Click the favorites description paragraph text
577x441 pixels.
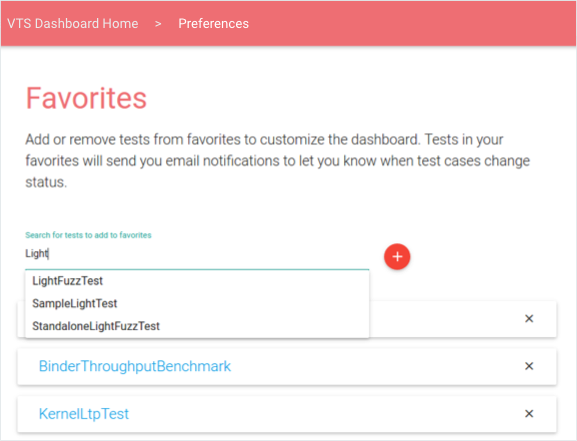click(277, 161)
